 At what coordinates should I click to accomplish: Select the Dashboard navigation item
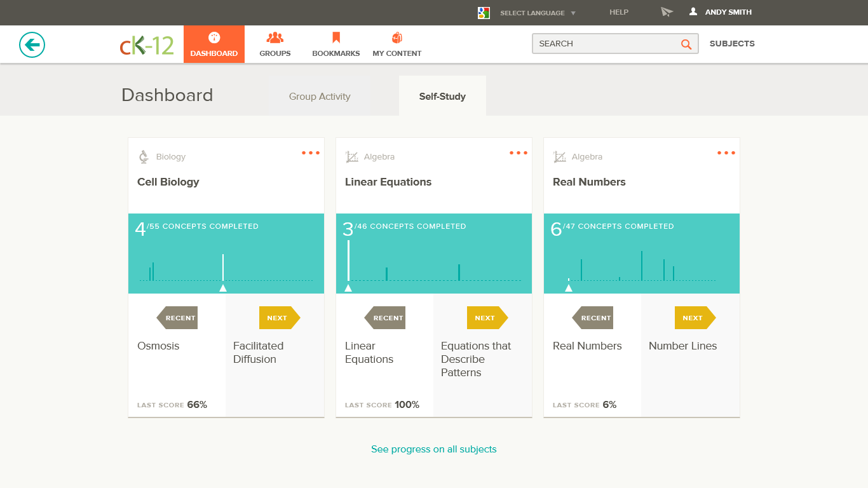click(x=214, y=44)
